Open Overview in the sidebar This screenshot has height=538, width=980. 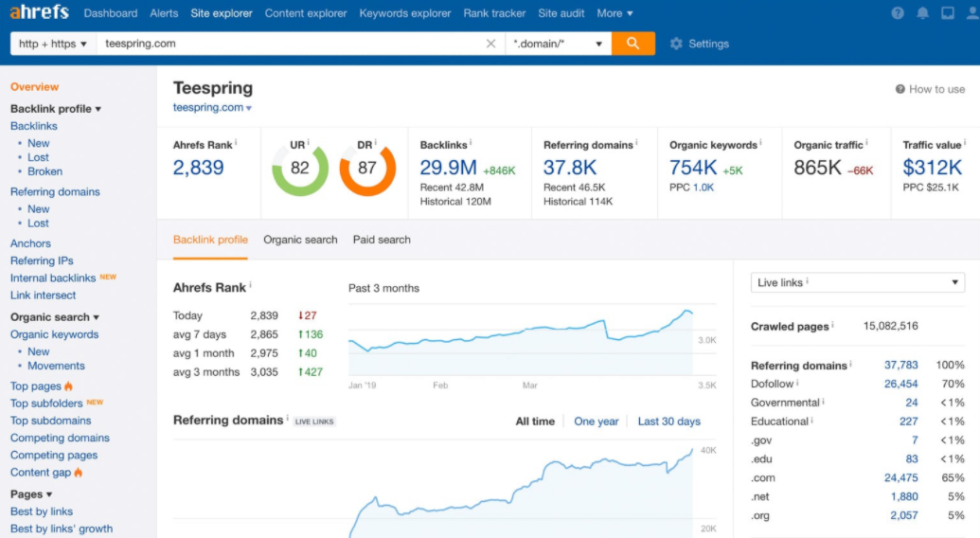coord(34,87)
